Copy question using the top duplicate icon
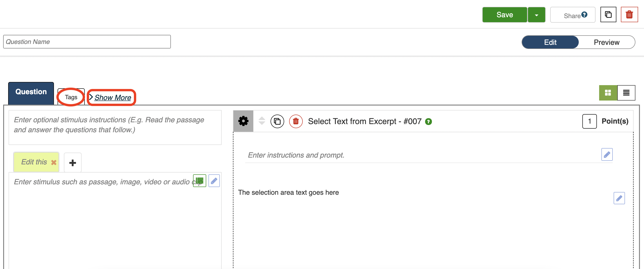 [x=608, y=15]
